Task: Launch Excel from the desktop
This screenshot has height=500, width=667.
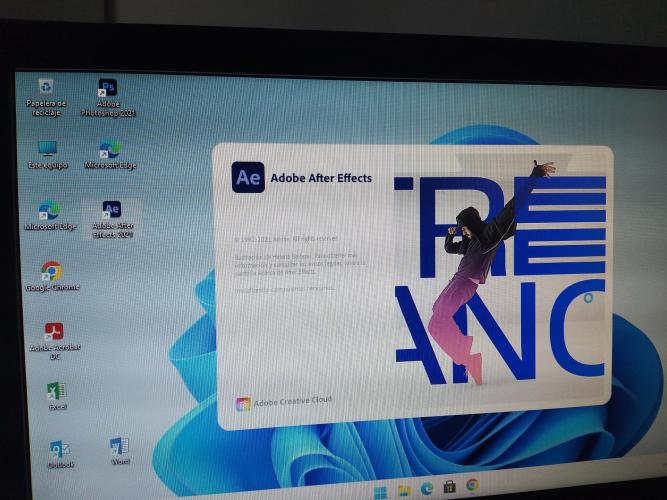Action: pos(57,396)
